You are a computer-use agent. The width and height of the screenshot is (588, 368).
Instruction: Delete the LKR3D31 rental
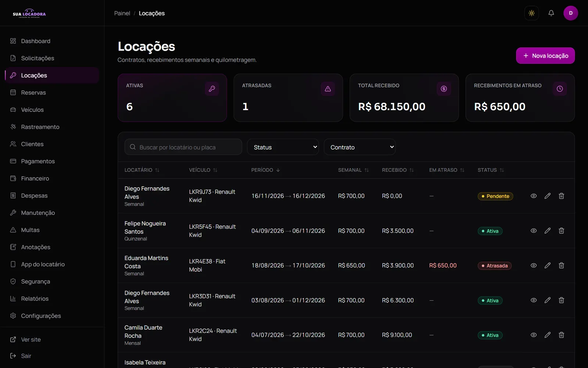pyautogui.click(x=562, y=300)
